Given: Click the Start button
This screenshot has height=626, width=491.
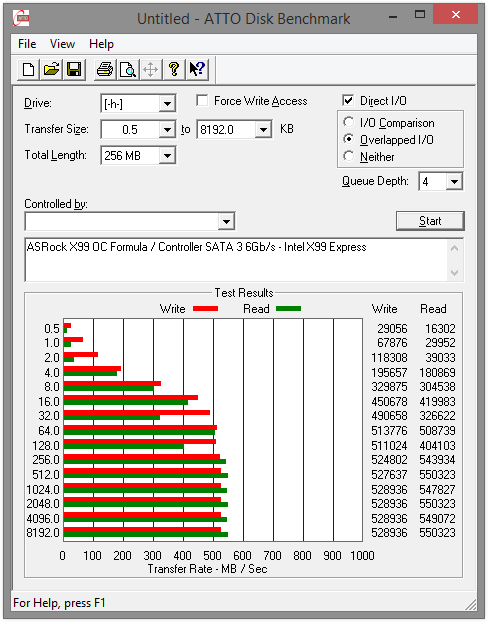Looking at the screenshot, I should [x=430, y=221].
